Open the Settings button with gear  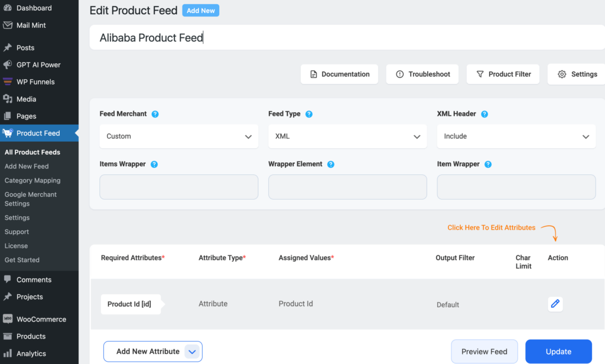[x=577, y=74]
